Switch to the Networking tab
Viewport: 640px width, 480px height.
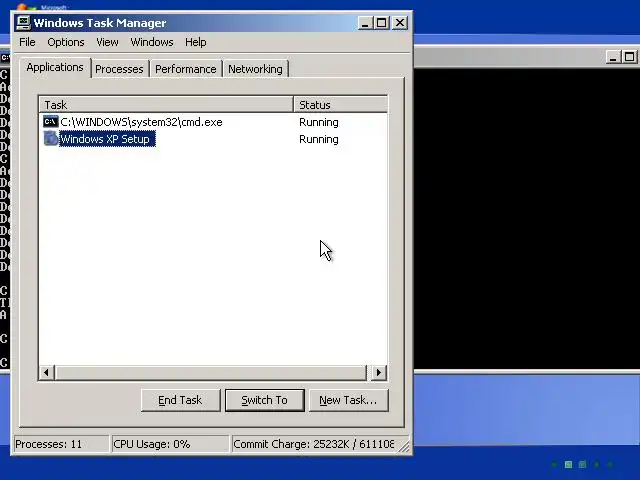click(x=256, y=69)
